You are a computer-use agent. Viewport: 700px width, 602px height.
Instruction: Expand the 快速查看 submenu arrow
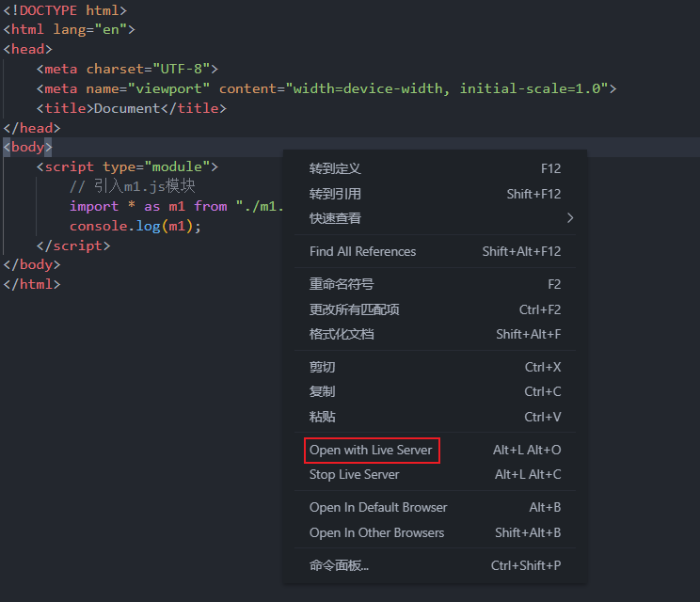(x=569, y=218)
